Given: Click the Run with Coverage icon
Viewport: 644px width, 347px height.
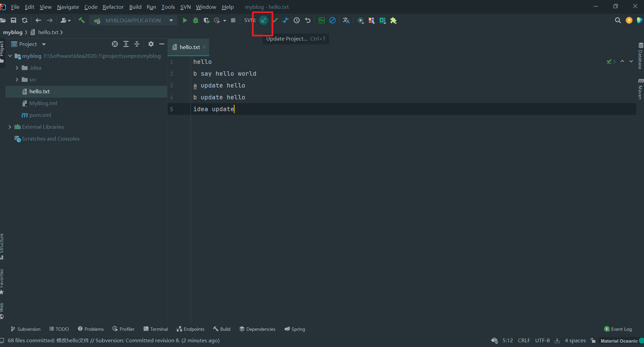Looking at the screenshot, I should click(206, 20).
